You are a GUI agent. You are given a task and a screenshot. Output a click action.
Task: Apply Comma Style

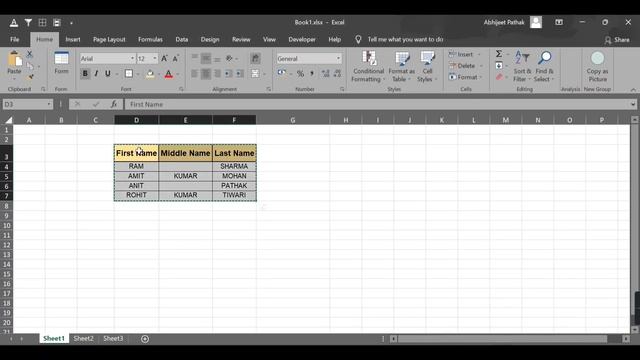tap(312, 74)
